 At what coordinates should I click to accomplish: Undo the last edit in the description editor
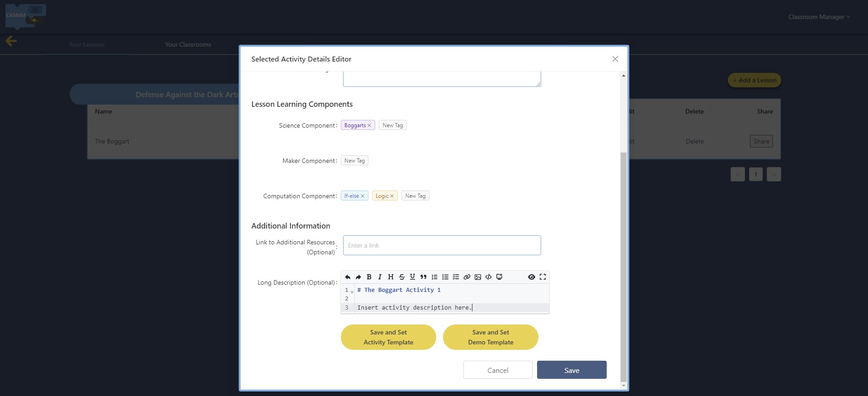[348, 277]
